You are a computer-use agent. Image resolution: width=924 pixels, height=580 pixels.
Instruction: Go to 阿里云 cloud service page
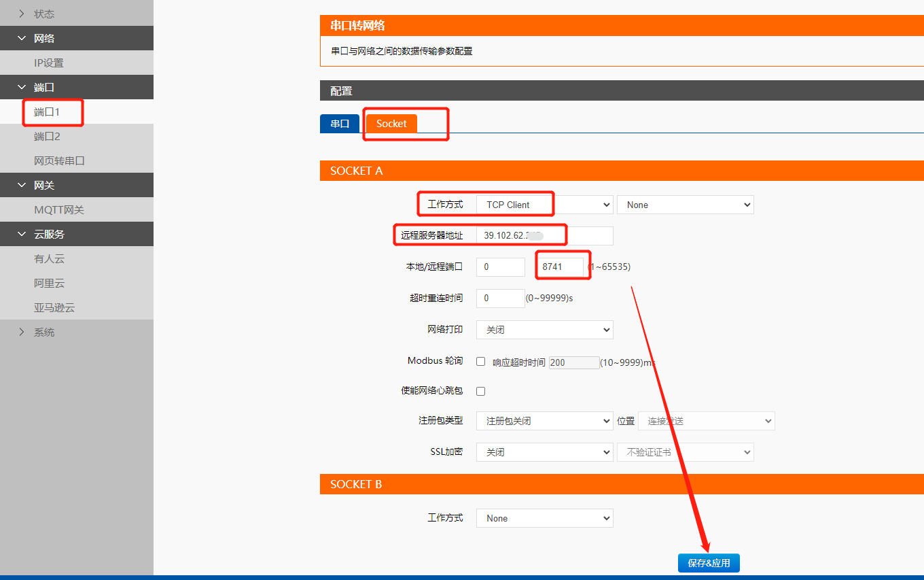tap(50, 284)
